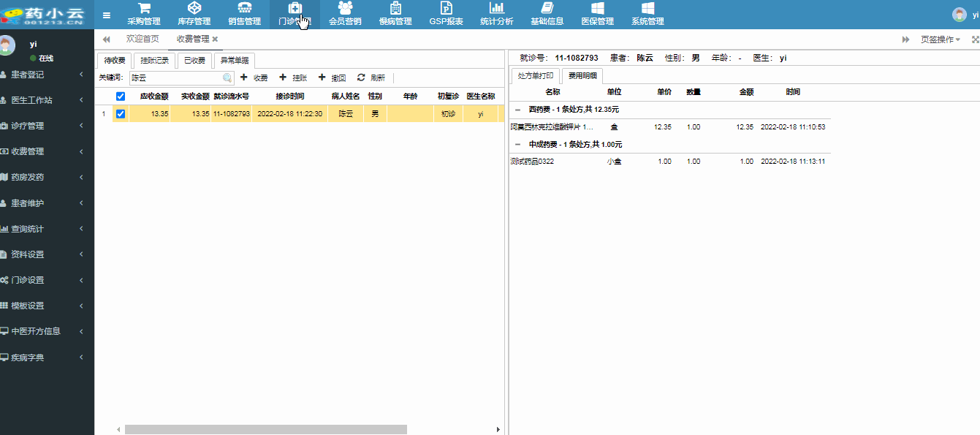Expand 资料设置 sidebar menu
Image resolution: width=980 pixels, height=435 pixels.
tap(48, 254)
